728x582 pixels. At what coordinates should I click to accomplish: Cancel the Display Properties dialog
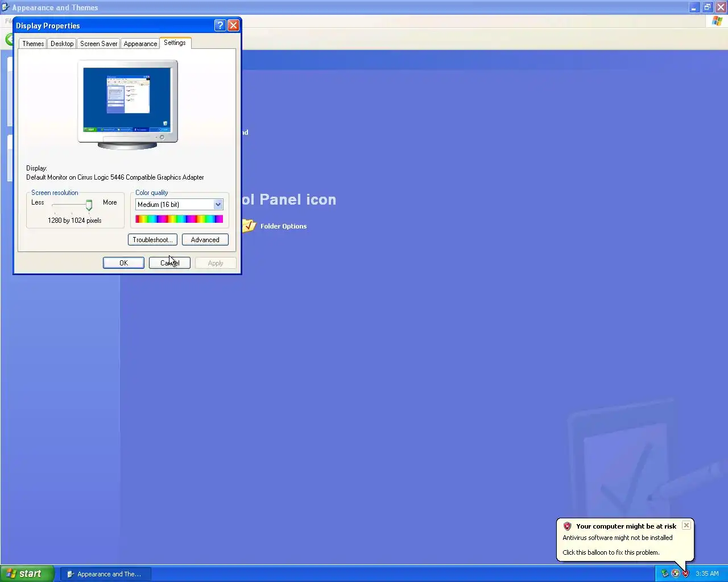tap(169, 263)
